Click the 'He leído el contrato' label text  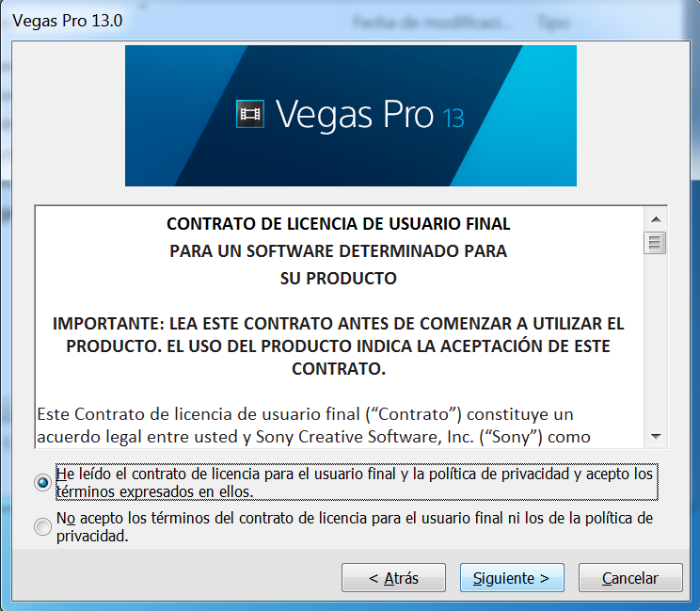(355, 482)
